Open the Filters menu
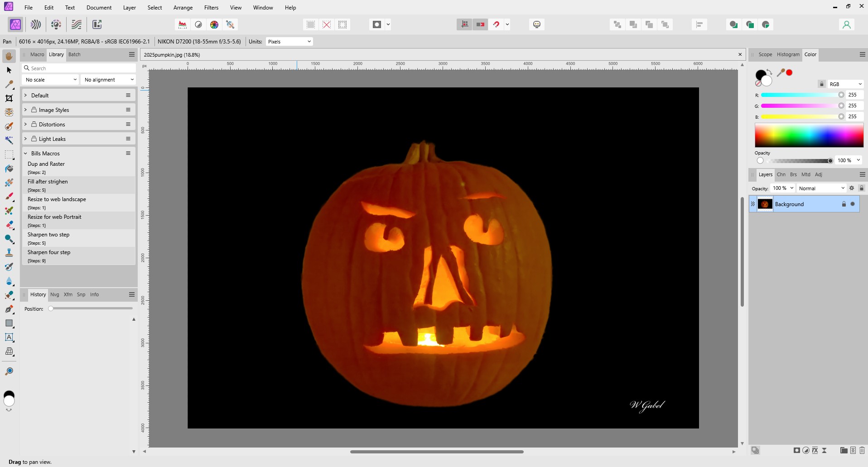 click(211, 8)
